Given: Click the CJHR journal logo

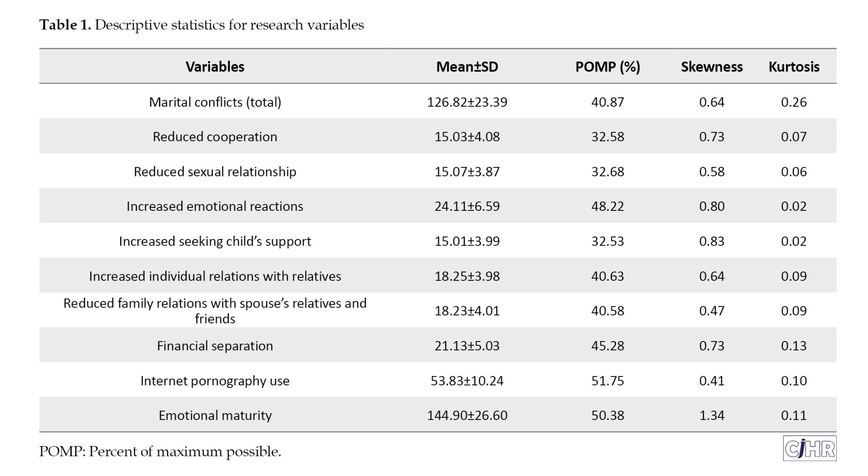Looking at the screenshot, I should tap(809, 448).
